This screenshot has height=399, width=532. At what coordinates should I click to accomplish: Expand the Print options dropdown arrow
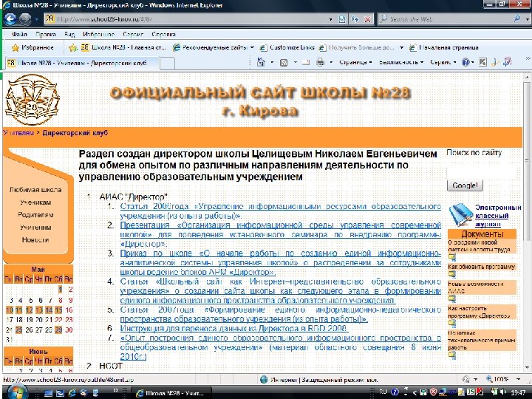click(331, 62)
